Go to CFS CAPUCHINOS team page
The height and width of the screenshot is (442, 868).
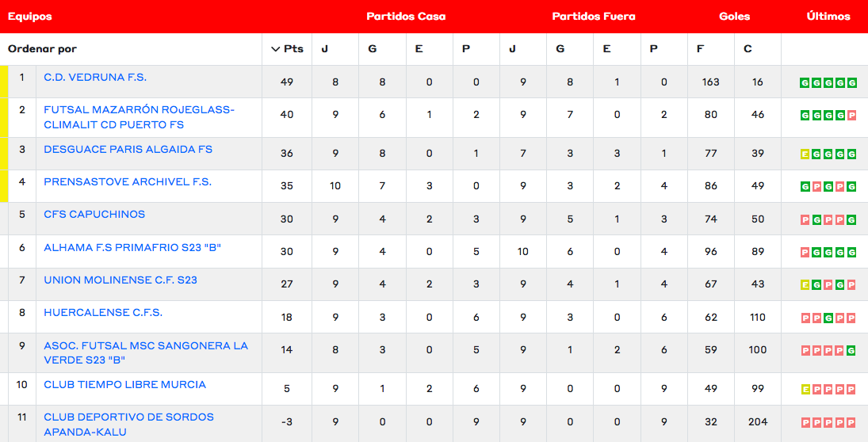pos(94,215)
